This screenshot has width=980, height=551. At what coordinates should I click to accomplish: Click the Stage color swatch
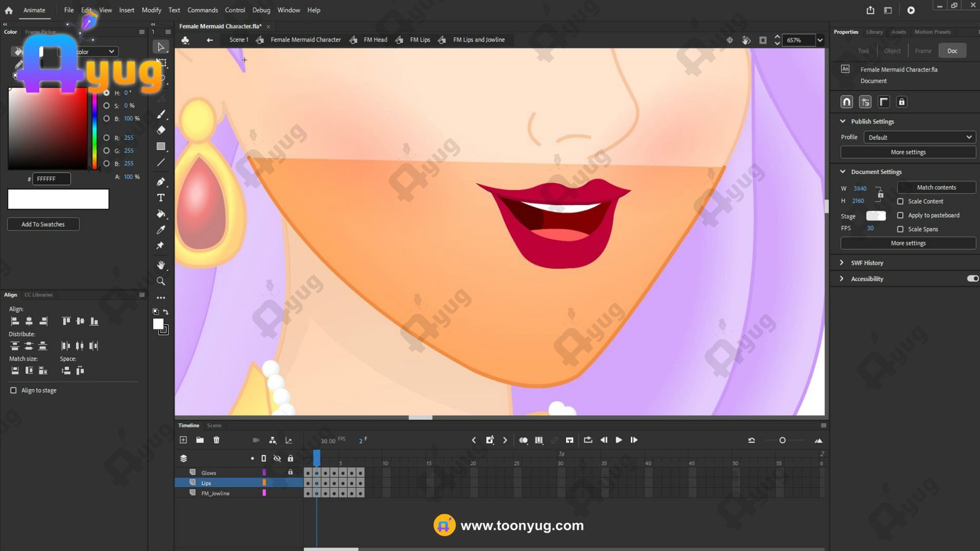tap(875, 216)
